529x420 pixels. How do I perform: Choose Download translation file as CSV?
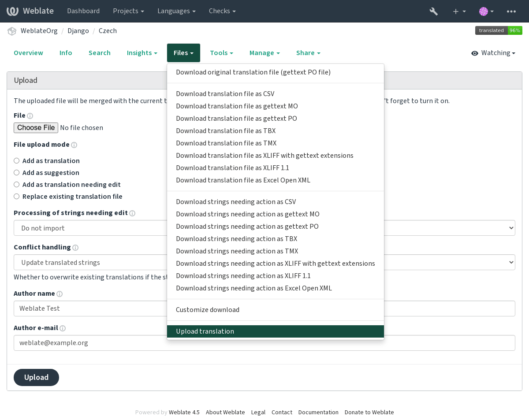(x=276, y=94)
